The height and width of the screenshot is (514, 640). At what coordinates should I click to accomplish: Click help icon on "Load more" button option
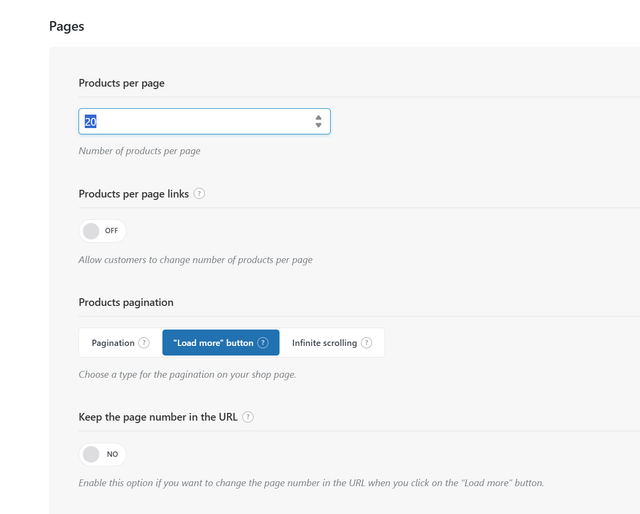pyautogui.click(x=263, y=343)
